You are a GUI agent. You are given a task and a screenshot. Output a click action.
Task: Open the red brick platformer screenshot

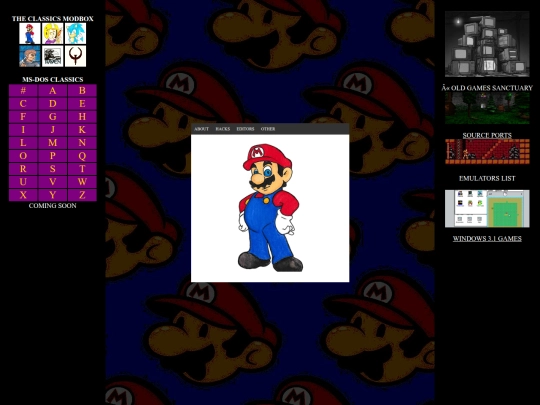(x=487, y=152)
